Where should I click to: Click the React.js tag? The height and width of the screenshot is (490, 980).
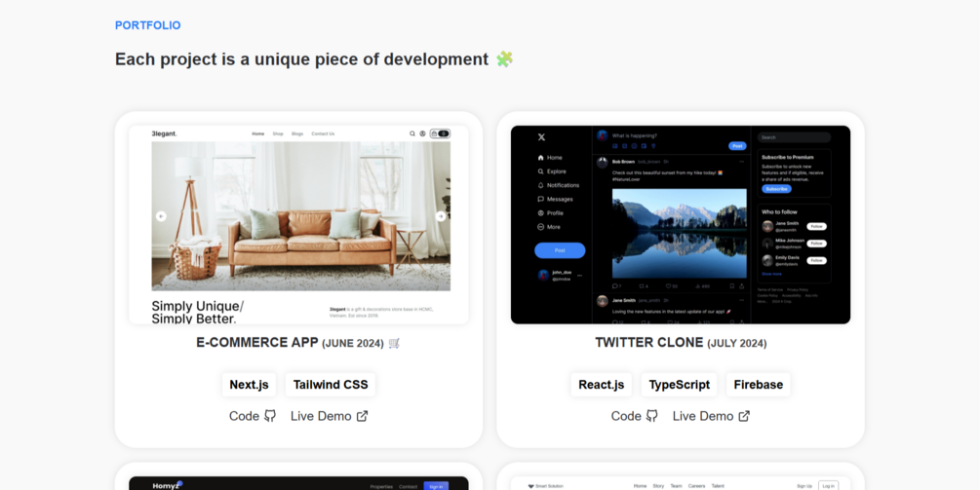(602, 385)
